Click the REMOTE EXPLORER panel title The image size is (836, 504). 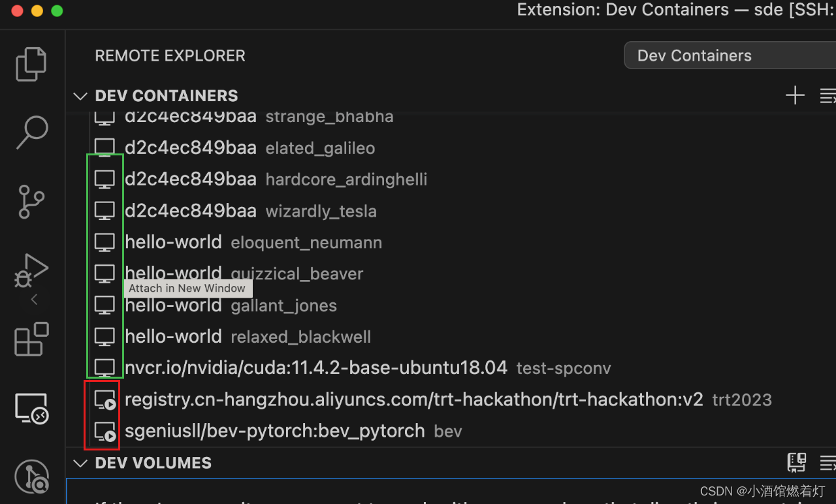pos(170,55)
